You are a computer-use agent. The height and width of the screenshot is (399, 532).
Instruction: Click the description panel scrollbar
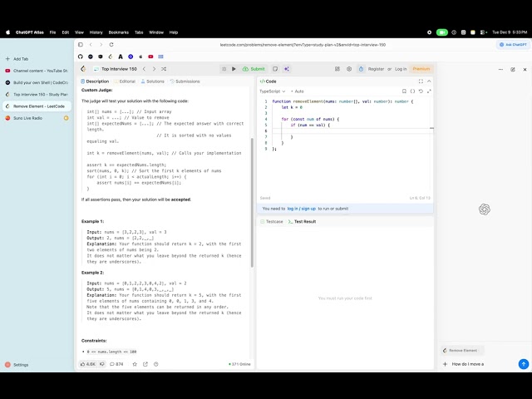(252, 203)
